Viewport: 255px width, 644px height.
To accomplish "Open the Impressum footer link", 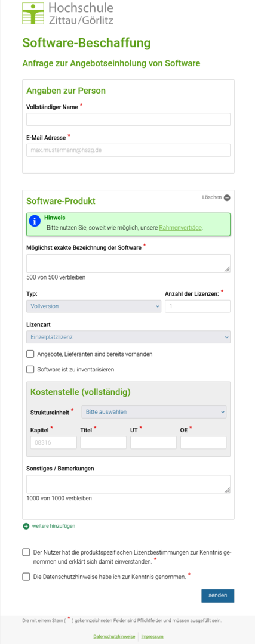I will pyautogui.click(x=152, y=637).
